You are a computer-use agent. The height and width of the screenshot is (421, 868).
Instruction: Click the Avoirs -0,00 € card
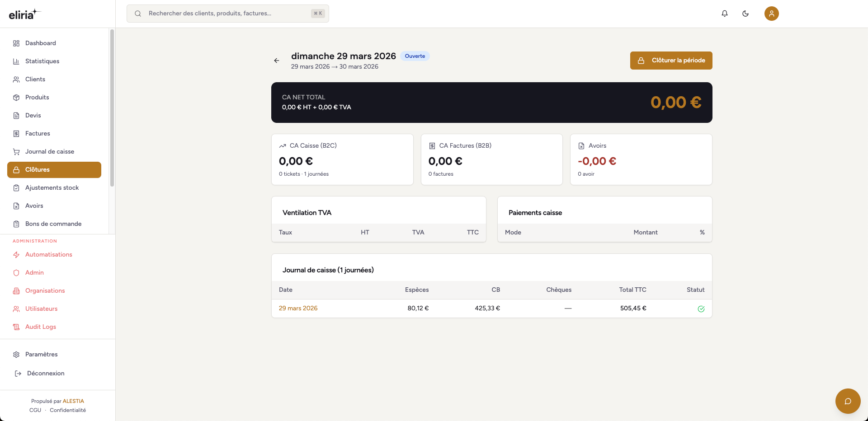641,159
